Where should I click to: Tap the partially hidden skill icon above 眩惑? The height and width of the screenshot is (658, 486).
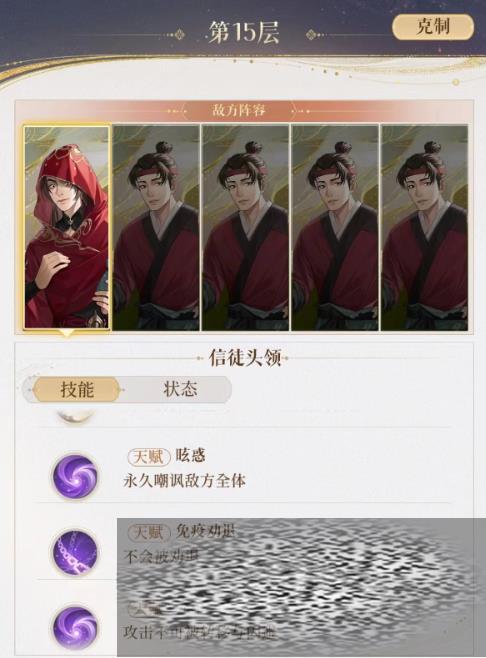point(75,415)
